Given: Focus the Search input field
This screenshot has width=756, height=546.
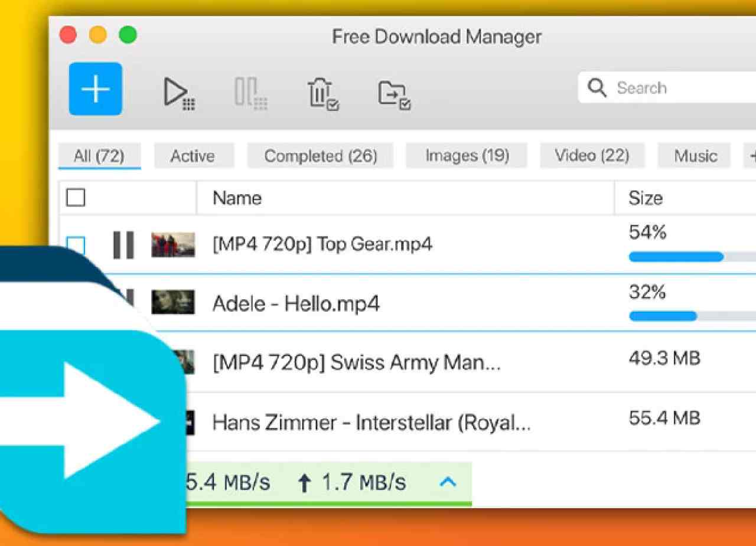Looking at the screenshot, I should pyautogui.click(x=667, y=88).
